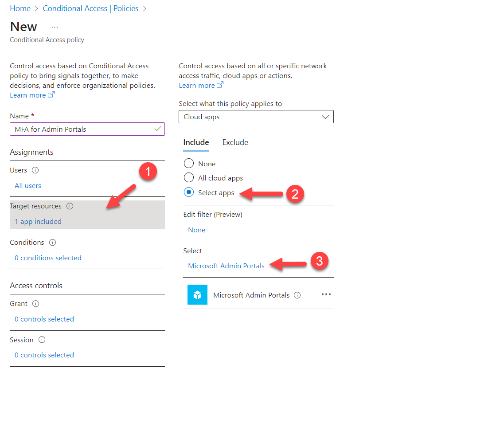
Task: Select the None radio button
Action: tap(188, 163)
